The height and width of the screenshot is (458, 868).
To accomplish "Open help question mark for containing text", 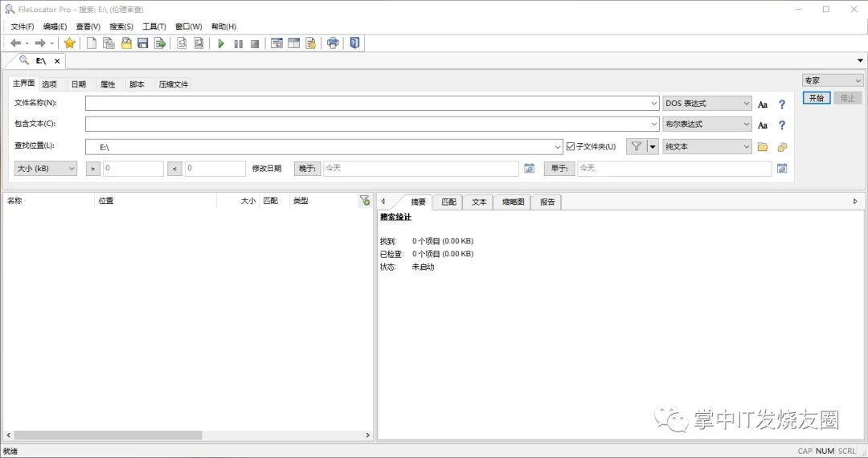I will click(782, 125).
